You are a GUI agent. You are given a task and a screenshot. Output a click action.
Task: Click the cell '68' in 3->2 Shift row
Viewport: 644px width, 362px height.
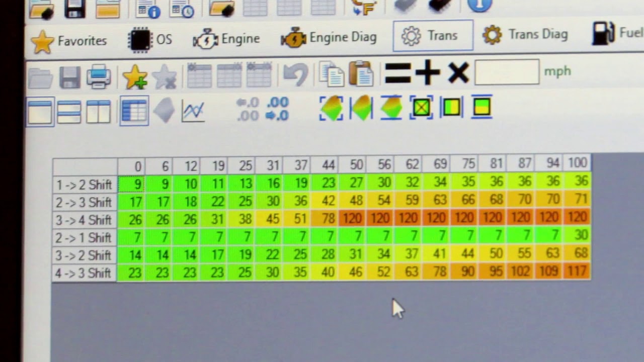577,252
